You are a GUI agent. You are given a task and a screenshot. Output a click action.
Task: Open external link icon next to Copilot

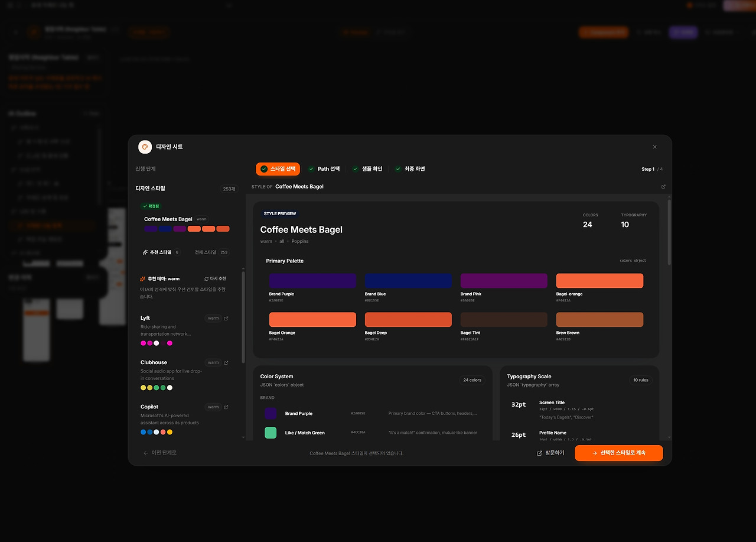[226, 407]
